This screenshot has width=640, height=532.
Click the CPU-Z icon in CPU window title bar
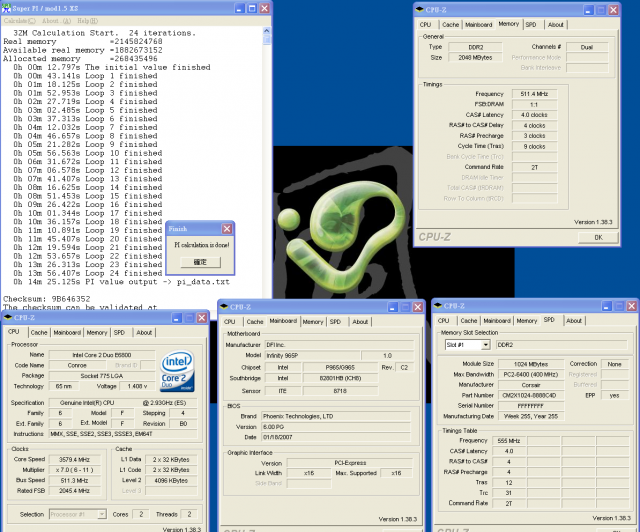click(7, 317)
